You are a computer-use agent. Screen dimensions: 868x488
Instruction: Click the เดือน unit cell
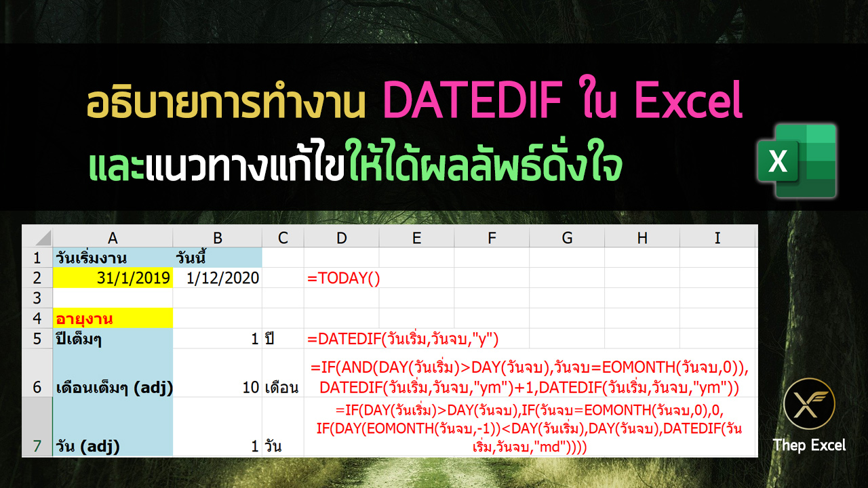coord(283,373)
